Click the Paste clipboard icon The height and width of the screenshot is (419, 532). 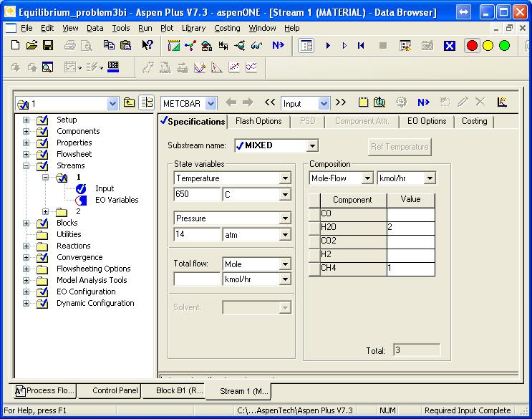coord(125,45)
